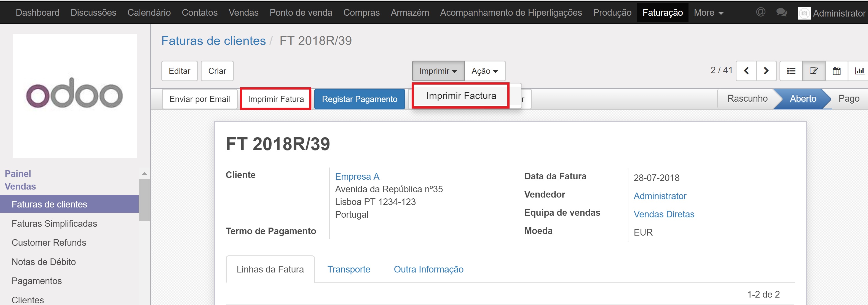
Task: Collapse the Imprimir dropdown button
Action: point(438,71)
